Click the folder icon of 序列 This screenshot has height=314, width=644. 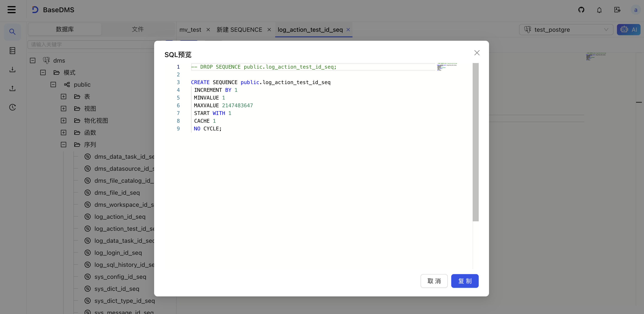pyautogui.click(x=77, y=144)
